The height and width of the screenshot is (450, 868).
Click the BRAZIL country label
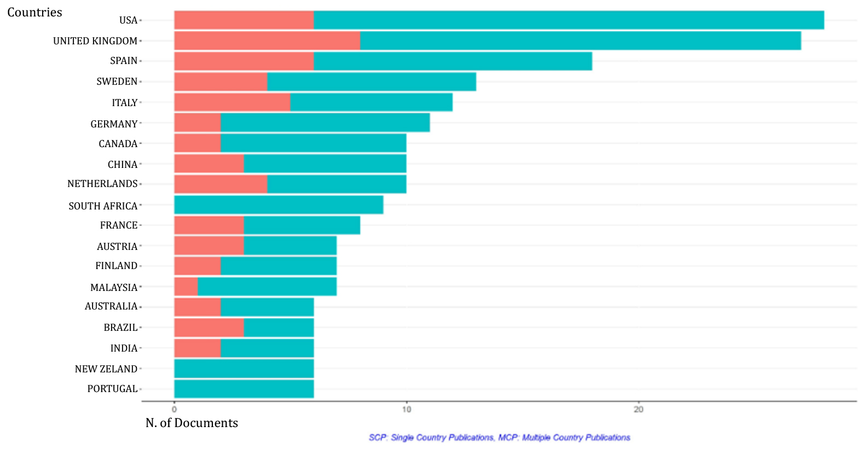click(120, 328)
